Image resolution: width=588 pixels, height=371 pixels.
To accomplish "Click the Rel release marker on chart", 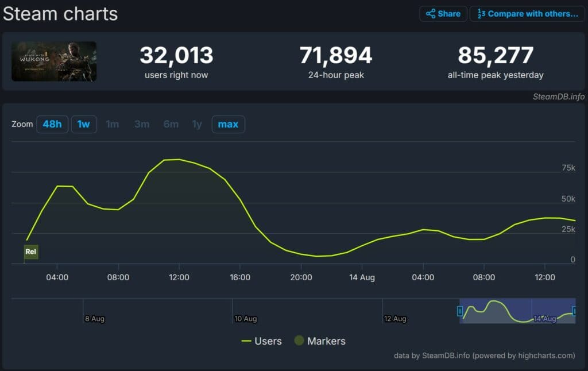I will coord(31,252).
